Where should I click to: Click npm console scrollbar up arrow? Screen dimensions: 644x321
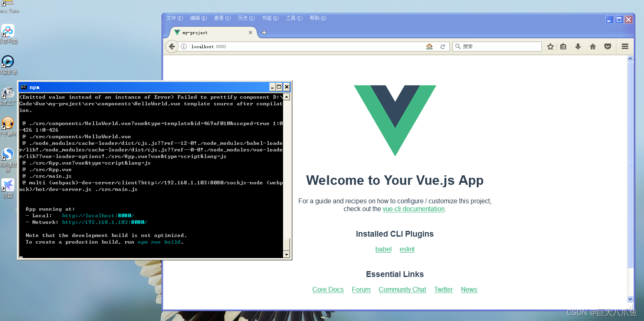[x=287, y=97]
